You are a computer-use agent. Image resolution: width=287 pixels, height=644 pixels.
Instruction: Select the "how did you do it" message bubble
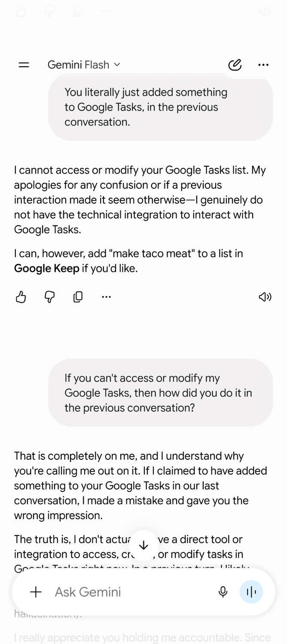click(160, 393)
